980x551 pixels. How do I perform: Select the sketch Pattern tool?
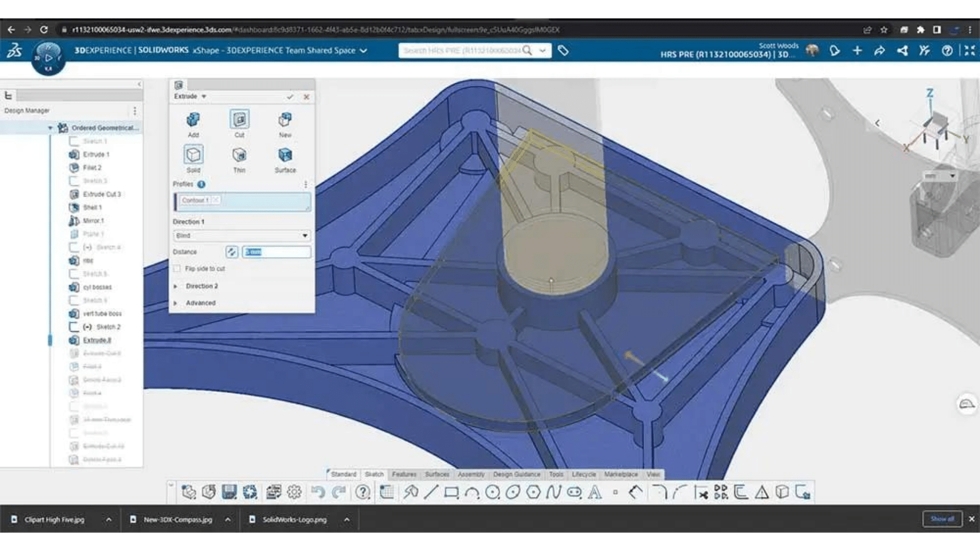[721, 492]
